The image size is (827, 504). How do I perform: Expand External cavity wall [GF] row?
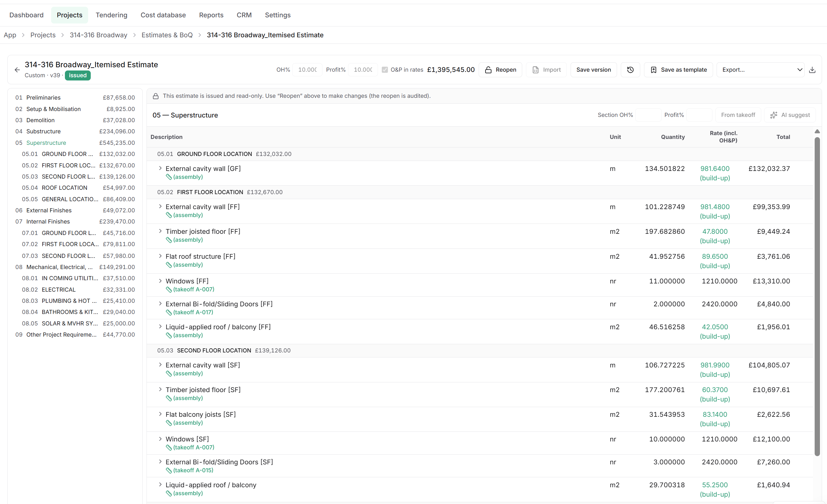pyautogui.click(x=160, y=168)
